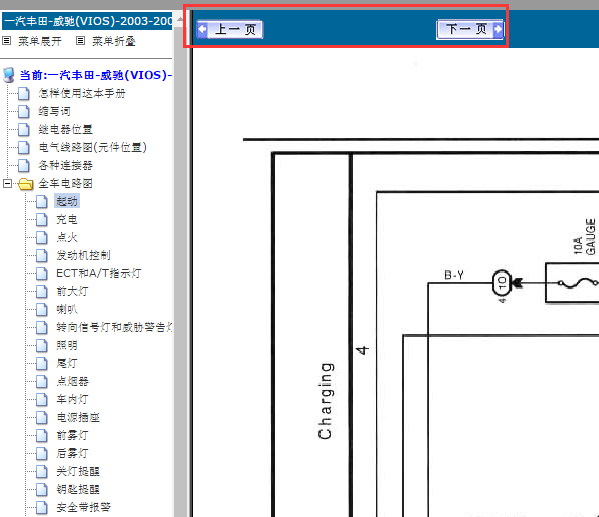Open the 喇叭 circuit diagram
This screenshot has height=517, width=599.
(x=67, y=310)
